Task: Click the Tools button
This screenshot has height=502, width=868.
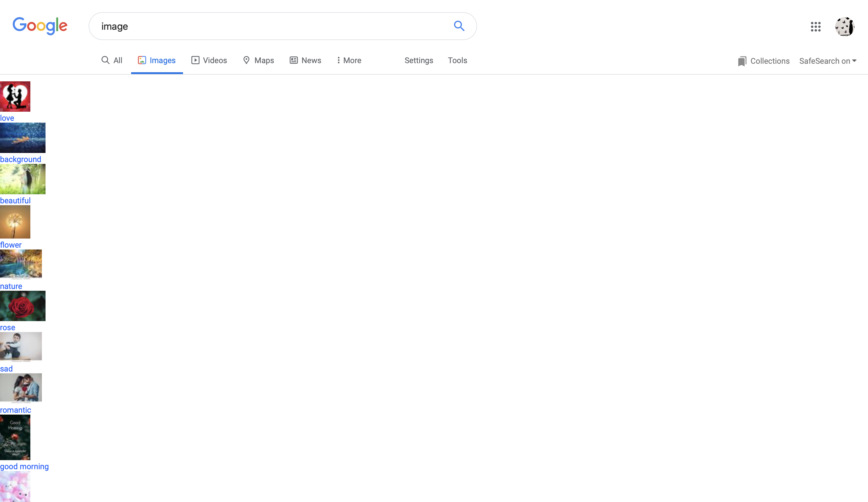Action: click(x=457, y=60)
